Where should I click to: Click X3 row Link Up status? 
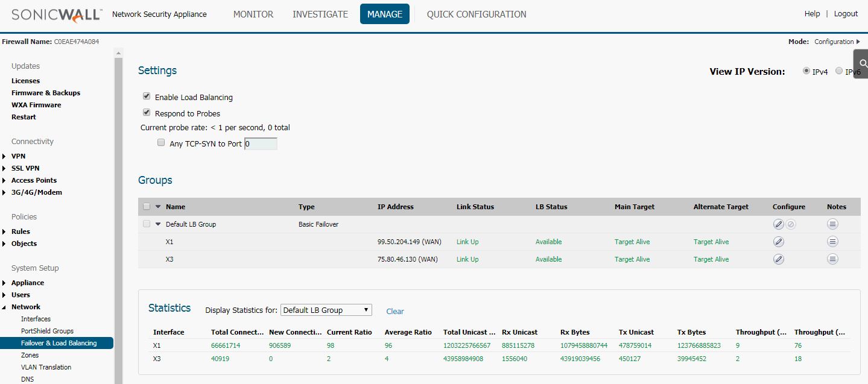click(467, 259)
